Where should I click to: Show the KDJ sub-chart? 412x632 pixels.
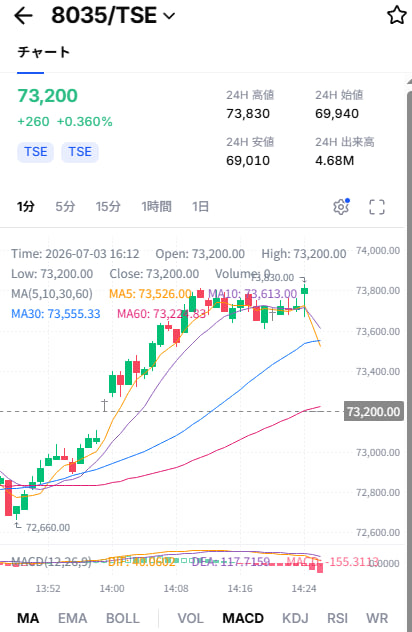tap(295, 618)
